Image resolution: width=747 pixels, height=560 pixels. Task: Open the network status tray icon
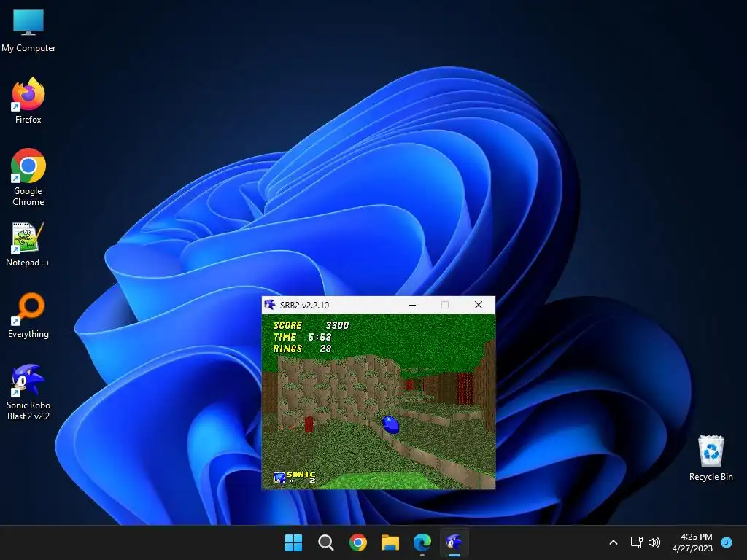636,542
